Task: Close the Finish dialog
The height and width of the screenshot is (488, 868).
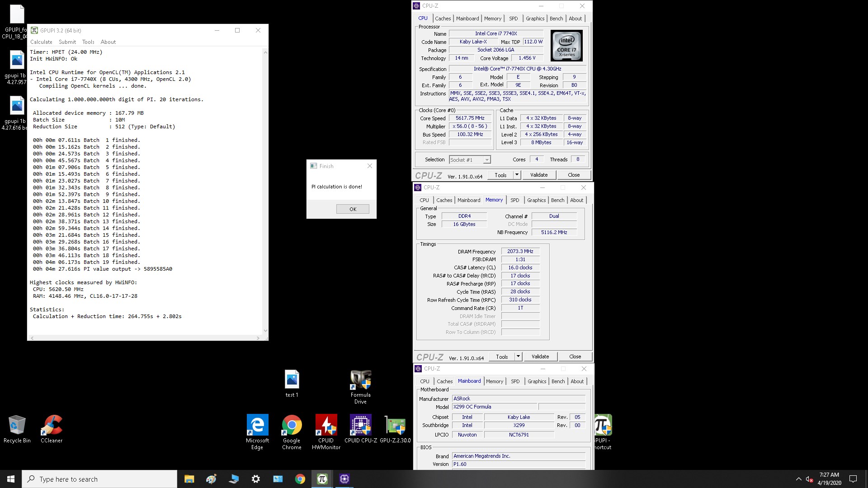Action: click(x=370, y=166)
